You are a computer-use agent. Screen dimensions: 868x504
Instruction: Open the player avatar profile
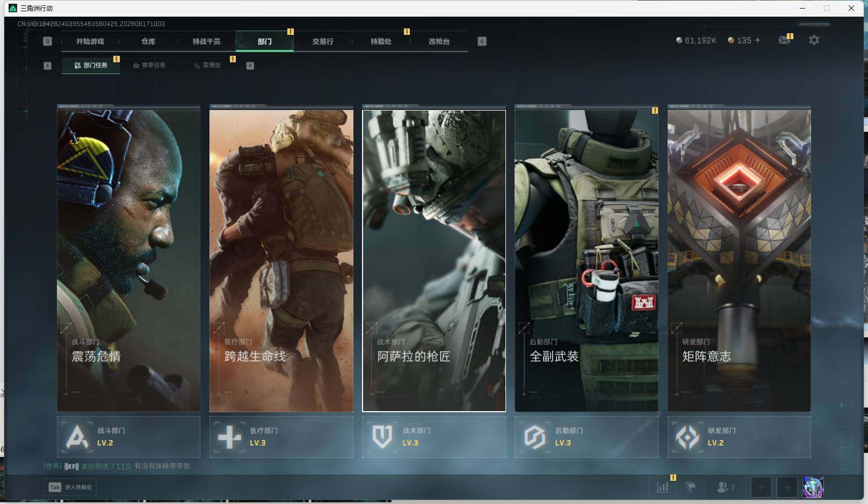[x=813, y=487]
